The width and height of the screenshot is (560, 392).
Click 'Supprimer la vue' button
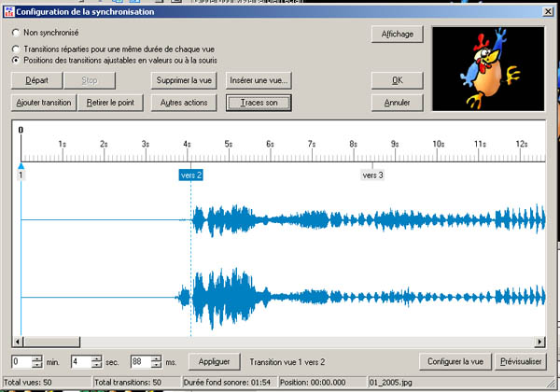click(x=184, y=80)
